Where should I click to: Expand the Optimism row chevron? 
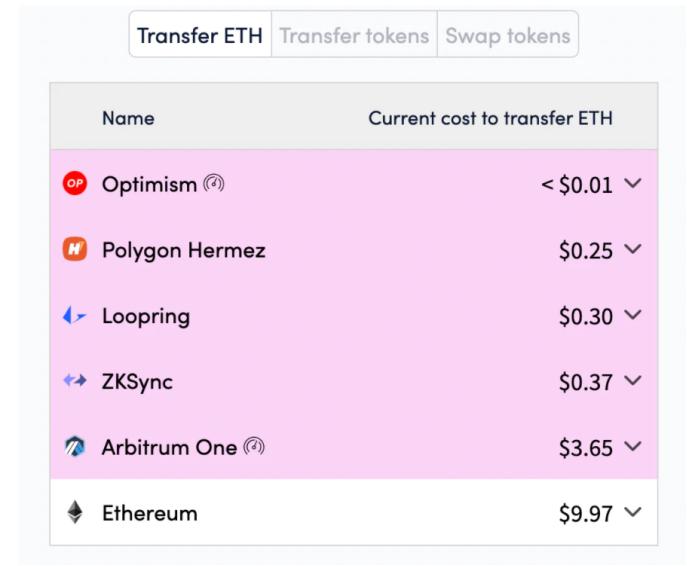(x=631, y=185)
